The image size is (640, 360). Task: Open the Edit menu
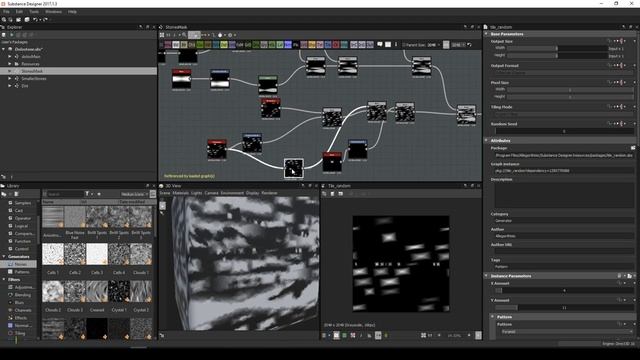[x=19, y=12]
